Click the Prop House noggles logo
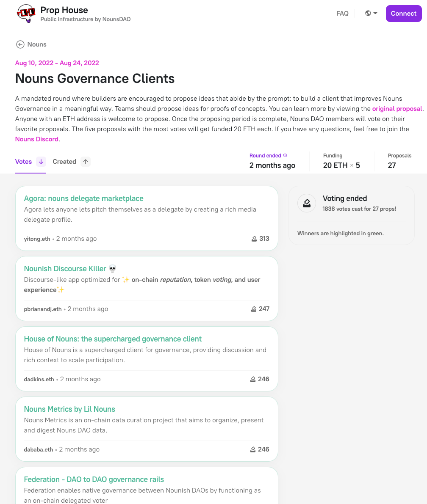427x504 pixels. pos(25,13)
